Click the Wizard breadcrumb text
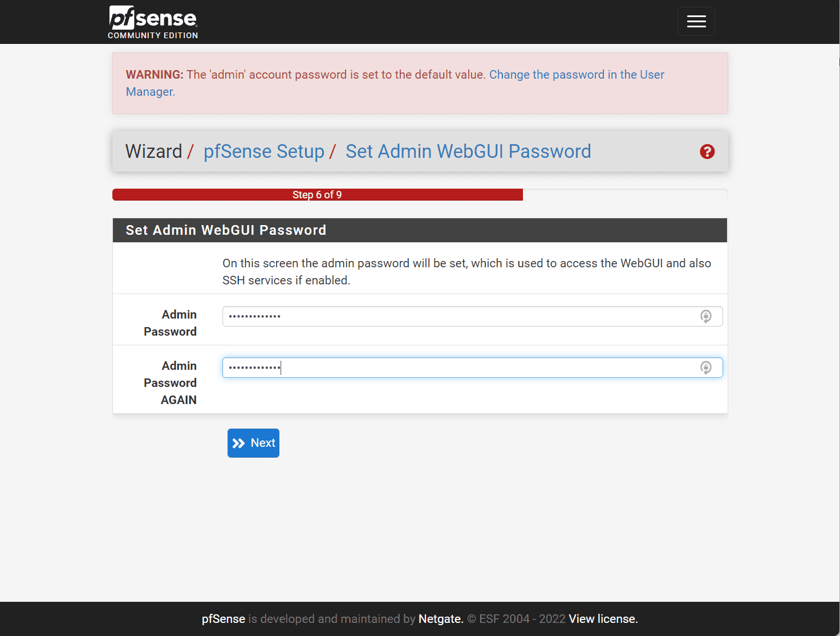Screen dimensions: 840x636 [x=153, y=152]
